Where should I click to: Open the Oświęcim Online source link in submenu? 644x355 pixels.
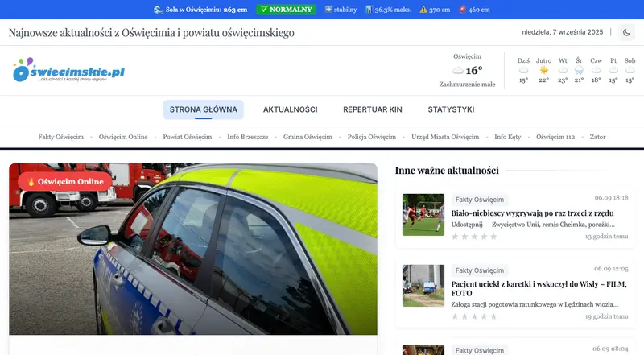click(x=123, y=137)
